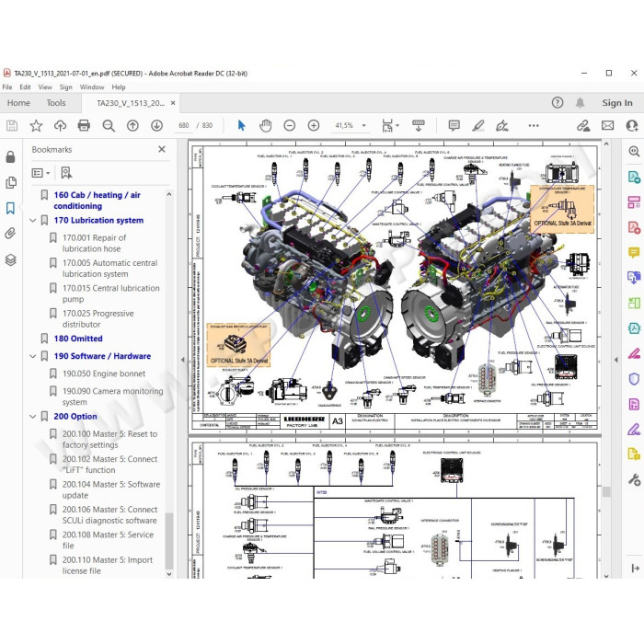This screenshot has height=644, width=644.
Task: Open the Layers panel icon
Action: 11,259
